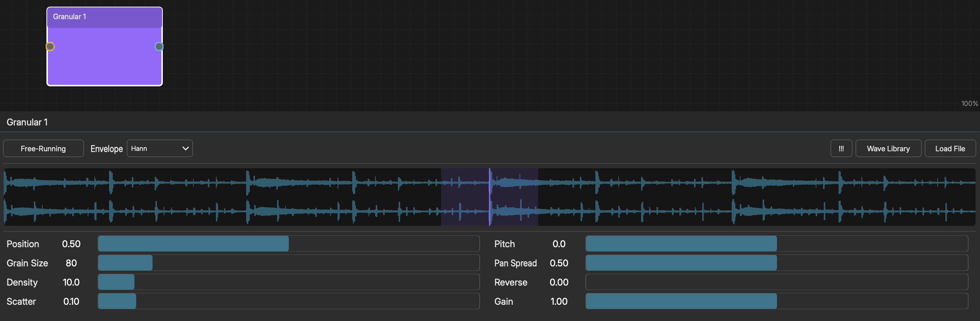Open the Wave Library
Image resolution: width=980 pixels, height=321 pixels.
click(x=888, y=148)
